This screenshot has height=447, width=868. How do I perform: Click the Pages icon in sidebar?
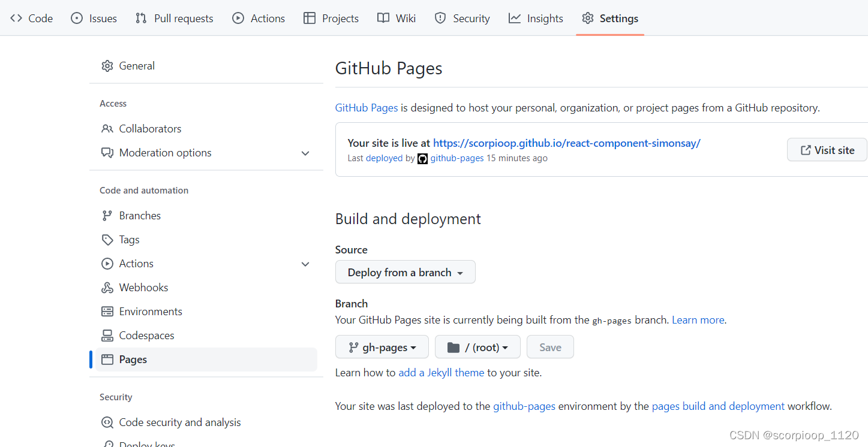pyautogui.click(x=107, y=359)
